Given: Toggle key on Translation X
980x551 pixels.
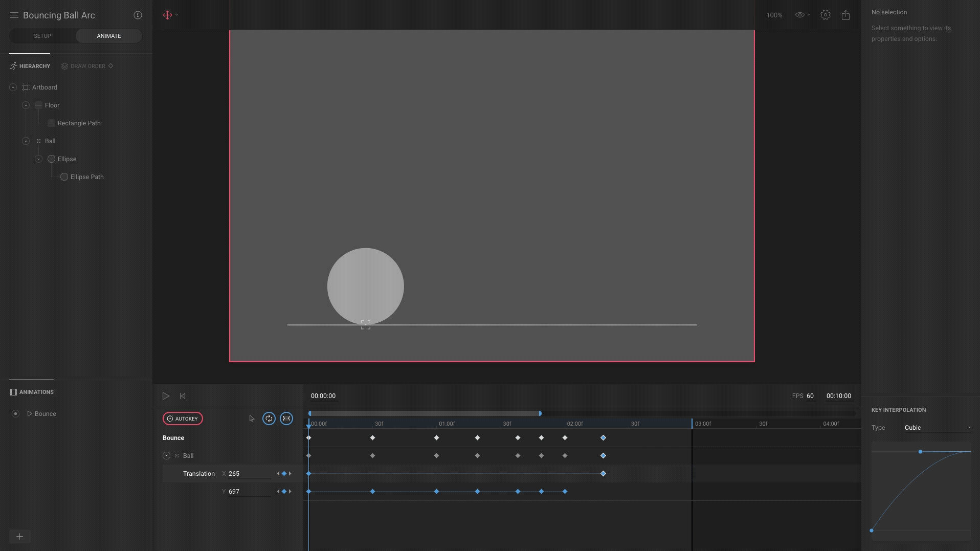Looking at the screenshot, I should pos(284,474).
